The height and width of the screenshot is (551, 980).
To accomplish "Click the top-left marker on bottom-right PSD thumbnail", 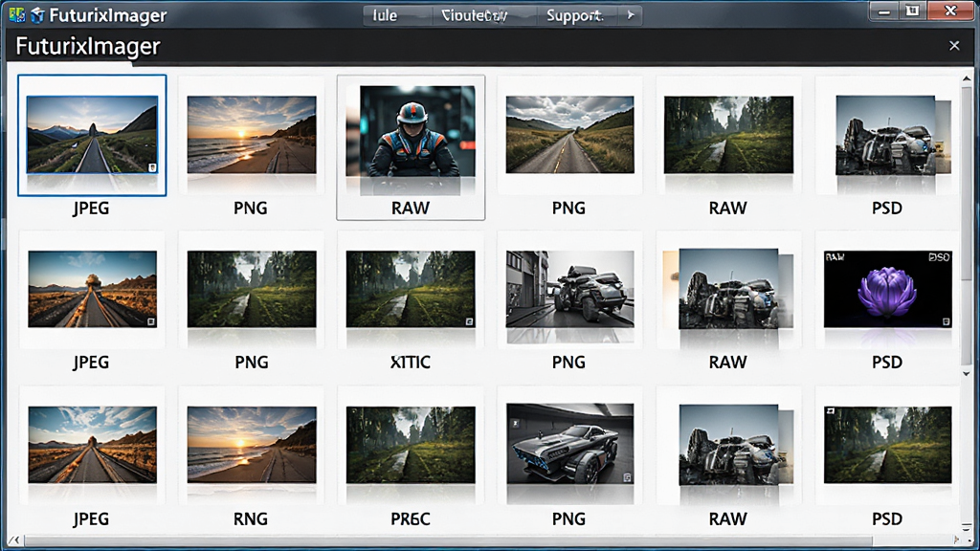I will pos(830,411).
